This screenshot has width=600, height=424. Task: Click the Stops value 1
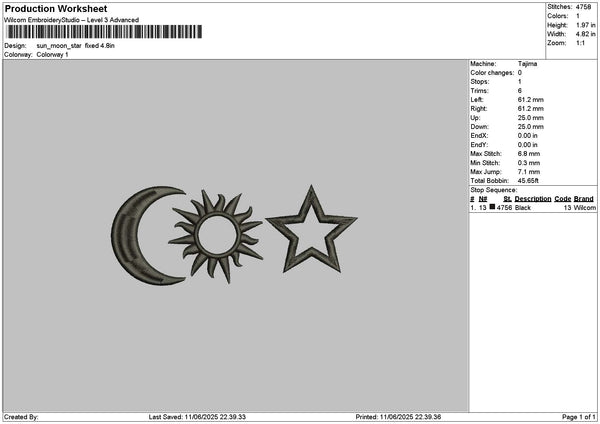(520, 82)
